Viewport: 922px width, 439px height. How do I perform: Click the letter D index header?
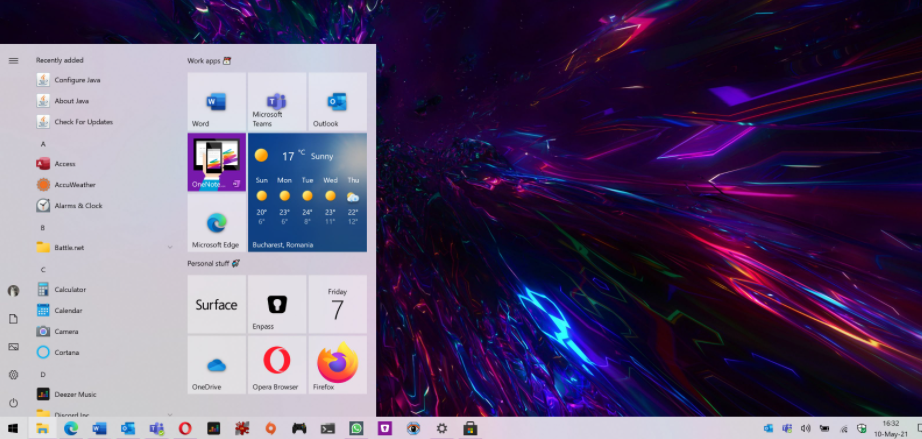(x=43, y=374)
